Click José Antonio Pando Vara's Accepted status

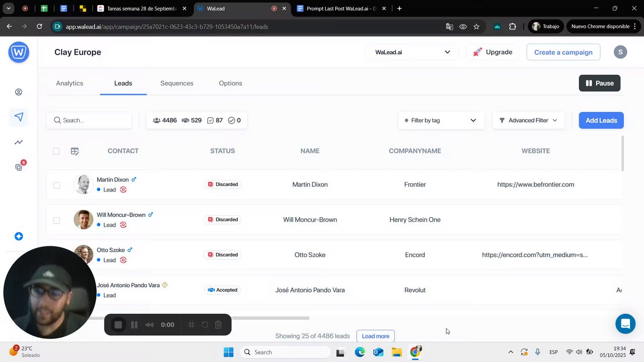(x=222, y=290)
